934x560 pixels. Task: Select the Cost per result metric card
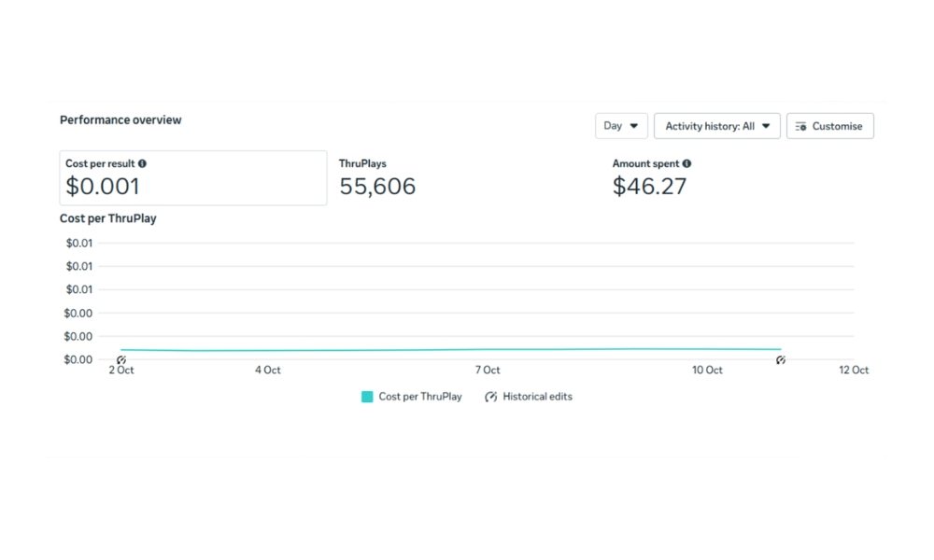tap(193, 177)
